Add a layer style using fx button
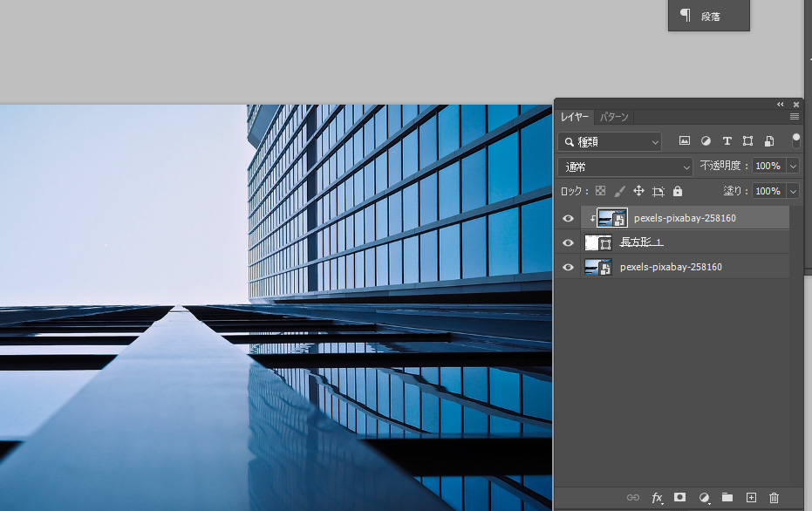 tap(657, 498)
